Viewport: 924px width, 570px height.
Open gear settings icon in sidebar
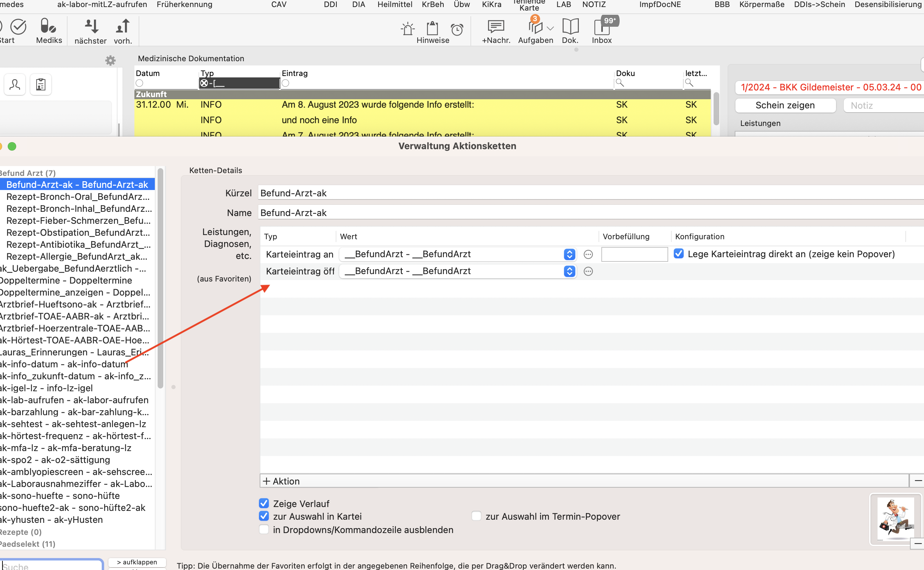[110, 60]
